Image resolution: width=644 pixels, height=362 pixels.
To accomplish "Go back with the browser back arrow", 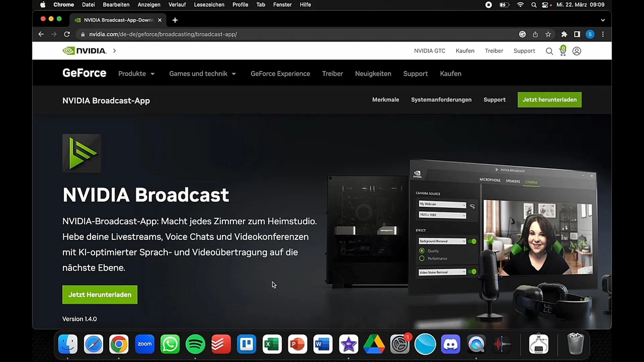I will pyautogui.click(x=41, y=34).
